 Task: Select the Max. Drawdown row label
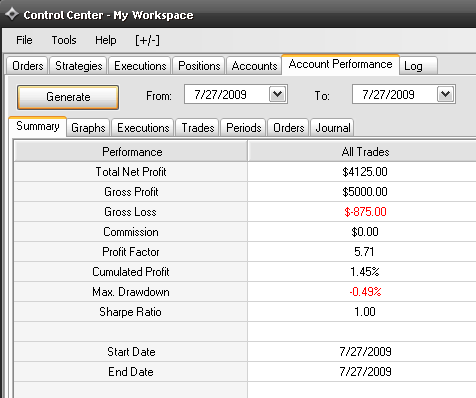pyautogui.click(x=131, y=292)
